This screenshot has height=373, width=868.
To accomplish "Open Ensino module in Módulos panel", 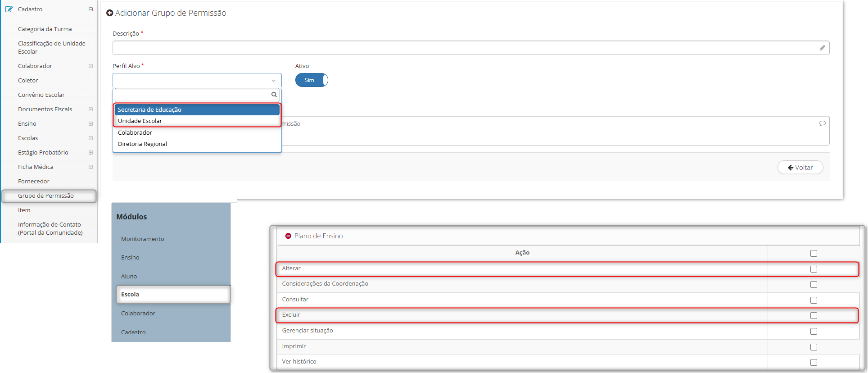I will tap(130, 257).
